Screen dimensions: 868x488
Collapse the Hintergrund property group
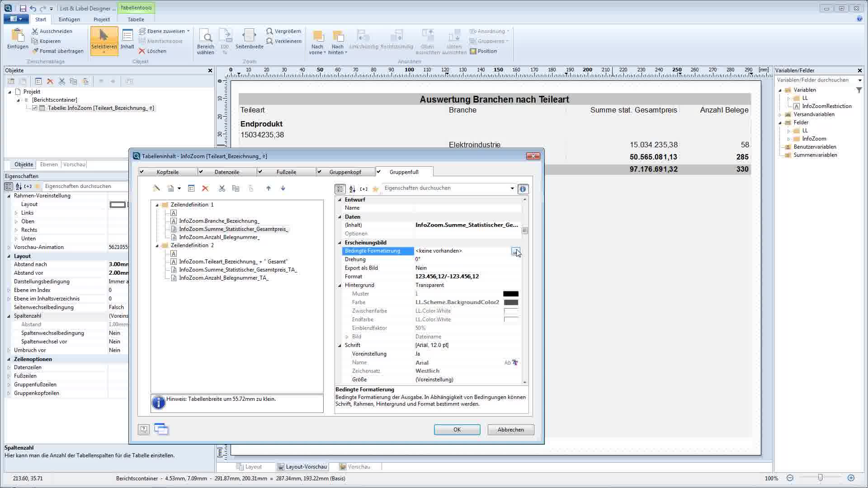tap(340, 285)
